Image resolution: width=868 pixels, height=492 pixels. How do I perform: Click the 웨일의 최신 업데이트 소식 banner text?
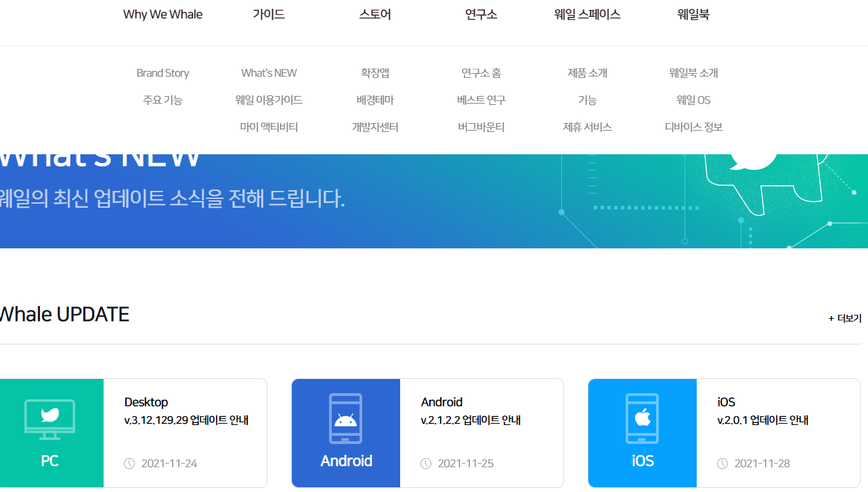tap(171, 198)
